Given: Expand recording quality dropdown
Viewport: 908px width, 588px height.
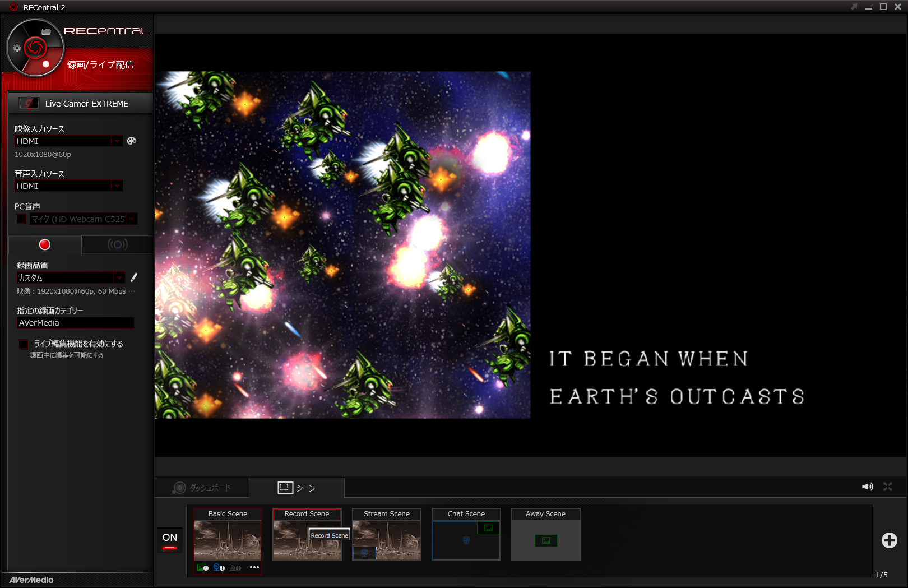Looking at the screenshot, I should (119, 277).
